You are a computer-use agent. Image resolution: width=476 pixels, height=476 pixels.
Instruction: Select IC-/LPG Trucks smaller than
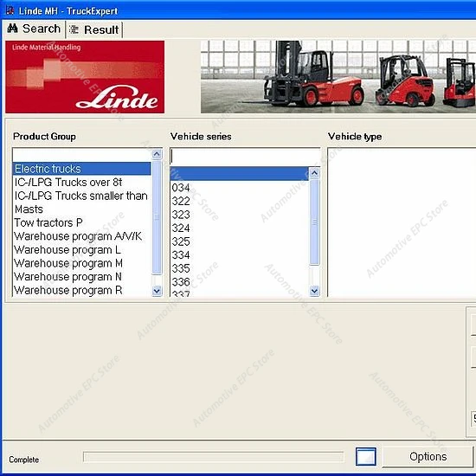tap(81, 196)
